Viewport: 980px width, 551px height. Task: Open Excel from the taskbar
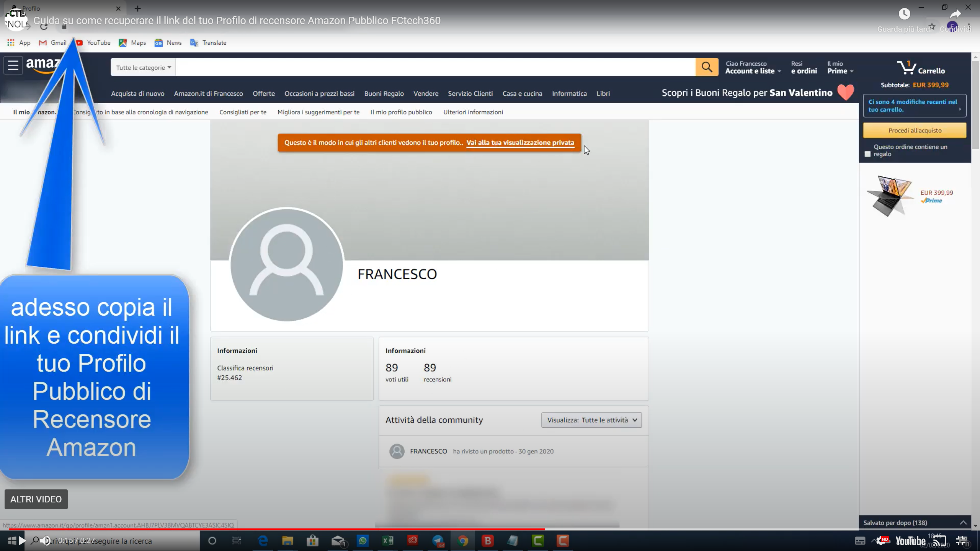[388, 541]
